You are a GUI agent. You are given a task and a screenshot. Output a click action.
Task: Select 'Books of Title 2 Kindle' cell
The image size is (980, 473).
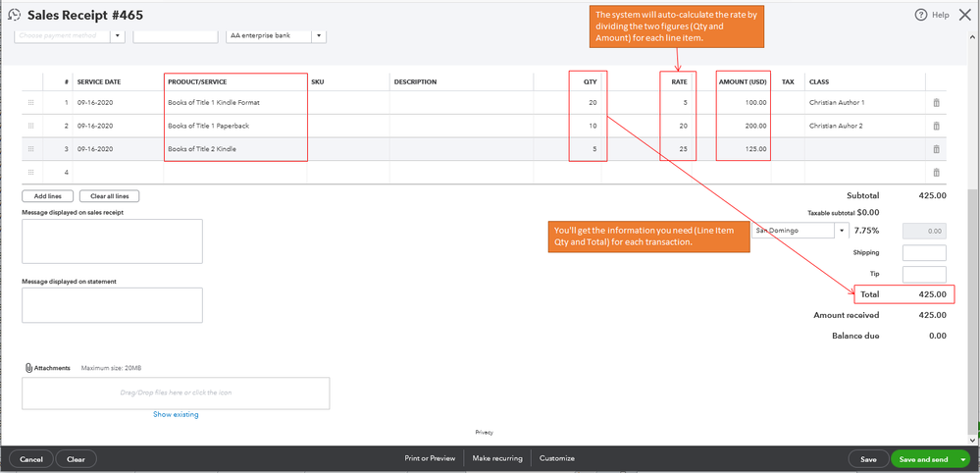click(x=235, y=149)
